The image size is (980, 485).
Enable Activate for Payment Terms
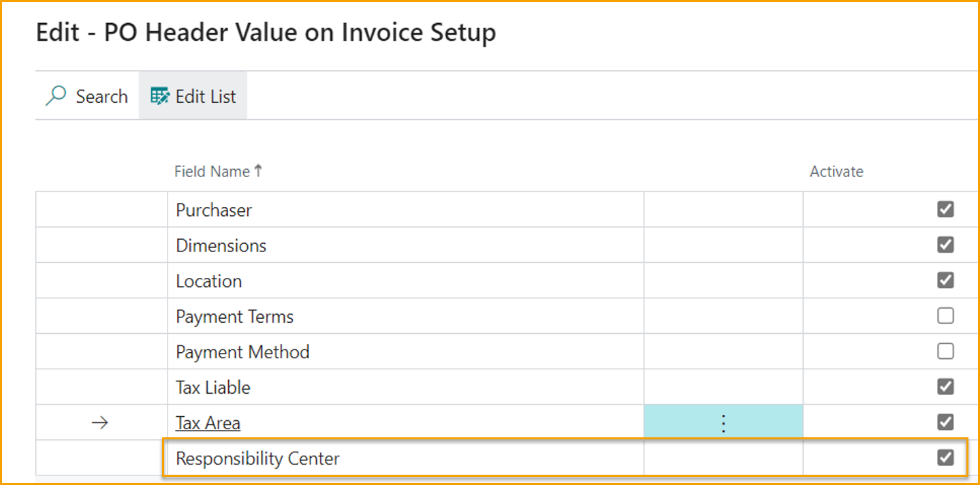pyautogui.click(x=945, y=315)
